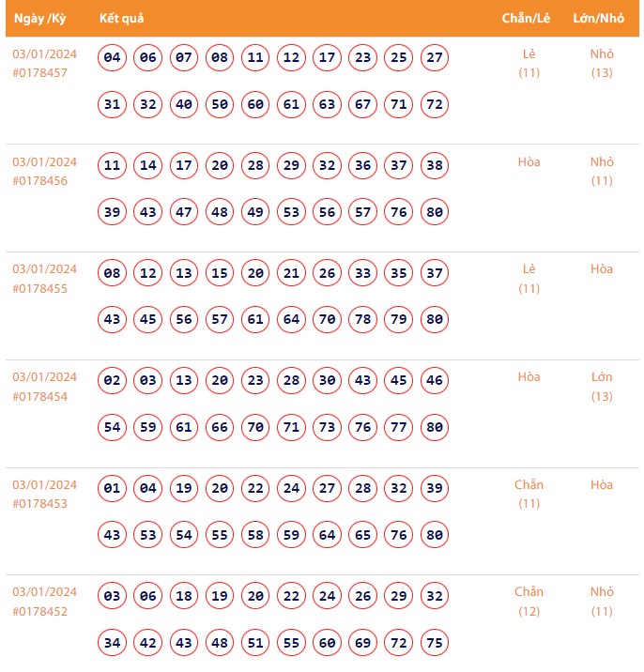This screenshot has width=644, height=672.
Task: View draw #0178455 entry
Action: pyautogui.click(x=39, y=288)
